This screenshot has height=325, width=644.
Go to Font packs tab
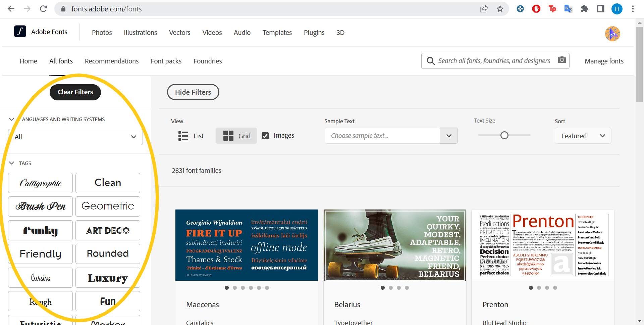166,61
